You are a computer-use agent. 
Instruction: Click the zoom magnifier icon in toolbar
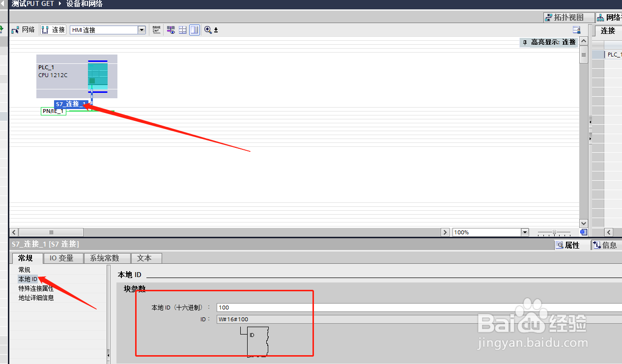[x=208, y=30]
